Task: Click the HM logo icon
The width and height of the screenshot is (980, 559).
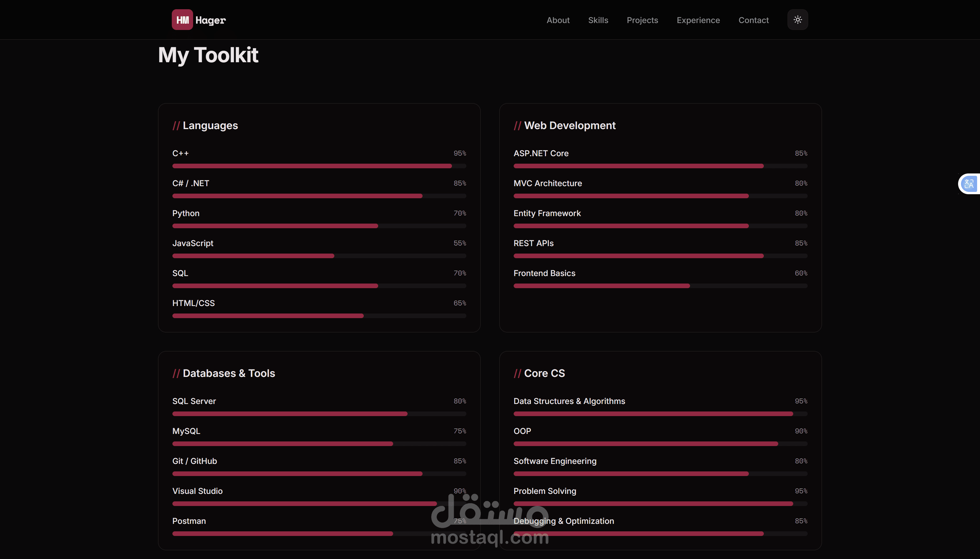Action: (182, 20)
